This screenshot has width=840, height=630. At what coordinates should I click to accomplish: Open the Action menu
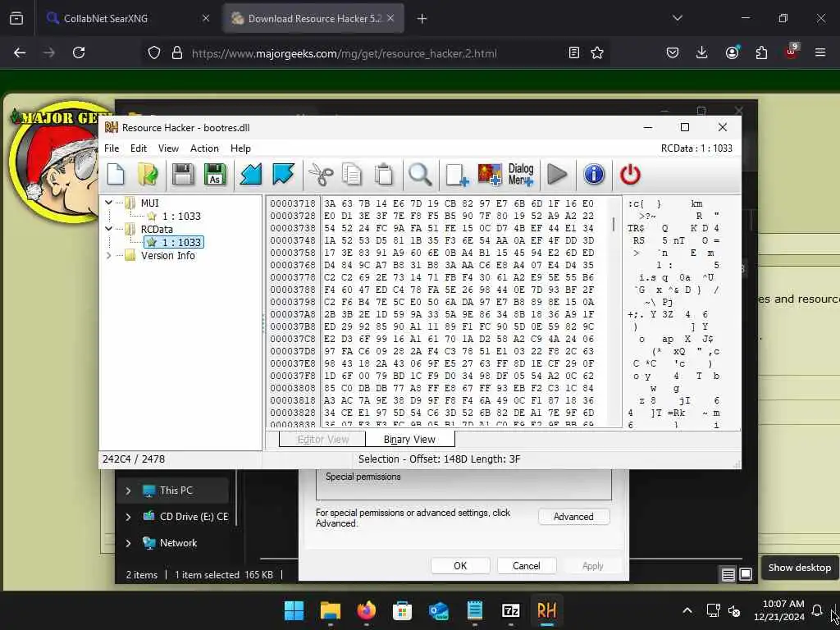(x=204, y=148)
